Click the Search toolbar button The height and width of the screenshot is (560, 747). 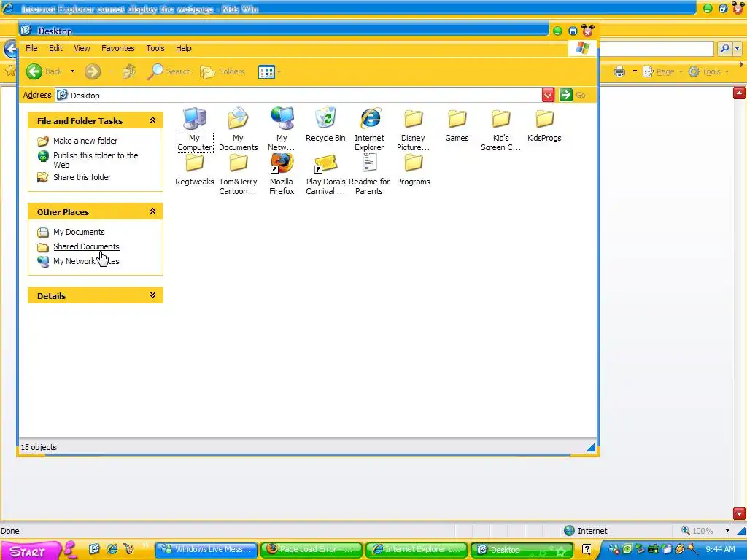[169, 71]
